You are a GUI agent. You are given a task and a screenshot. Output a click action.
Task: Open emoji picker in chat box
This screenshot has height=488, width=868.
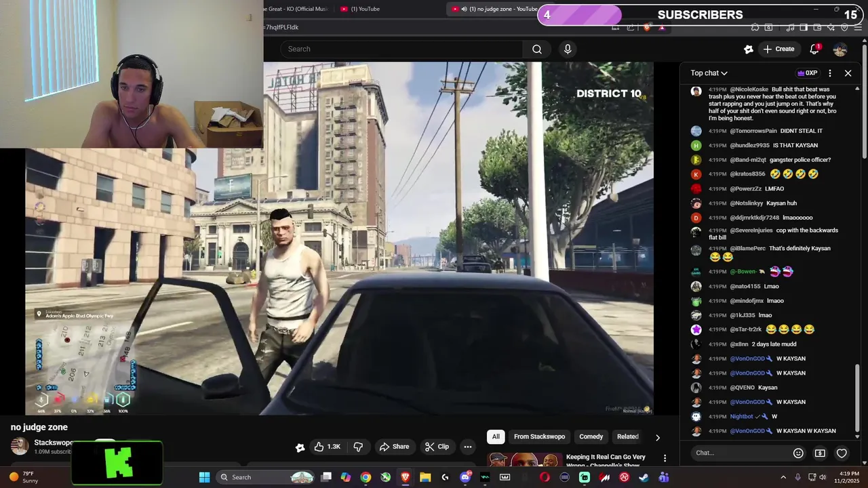(x=798, y=453)
